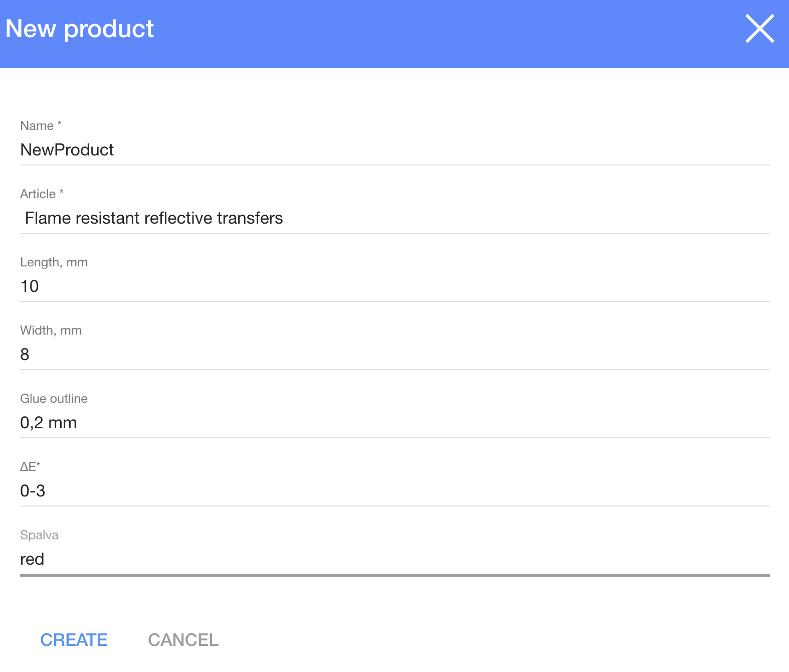Click the "Width, mm" label
This screenshot has height=672, width=789.
pos(51,330)
